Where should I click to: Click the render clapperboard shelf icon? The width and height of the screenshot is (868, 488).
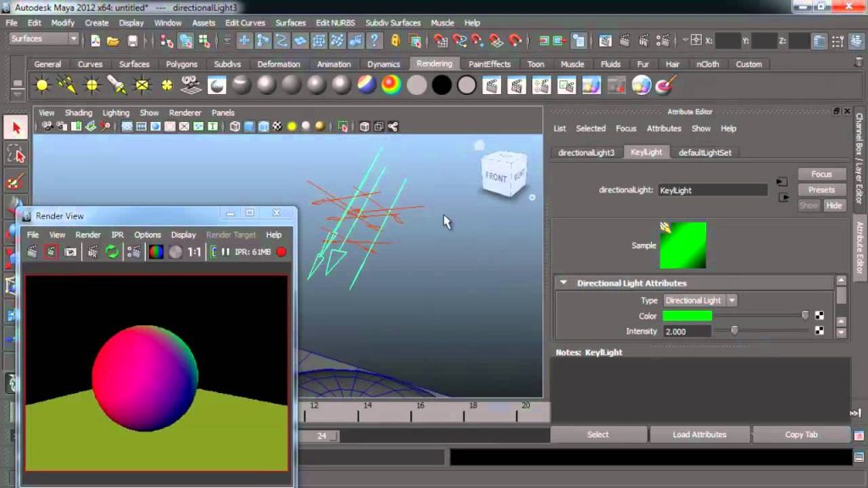pyautogui.click(x=492, y=86)
